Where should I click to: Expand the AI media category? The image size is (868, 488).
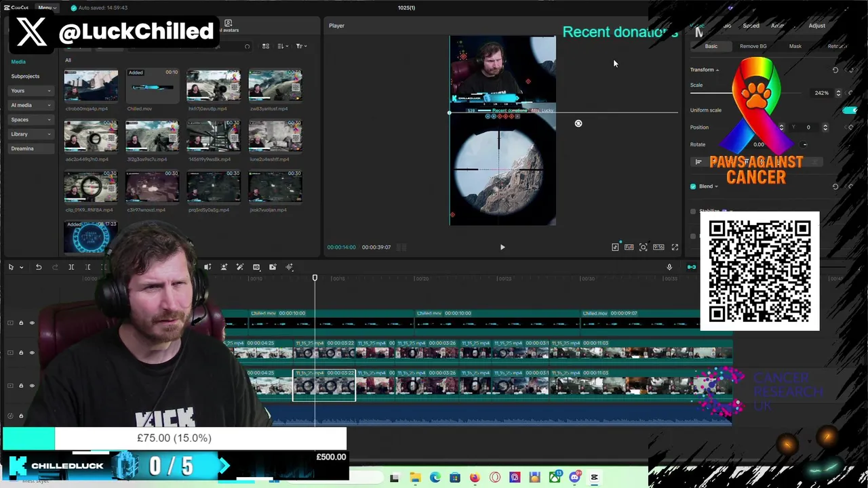(x=31, y=105)
